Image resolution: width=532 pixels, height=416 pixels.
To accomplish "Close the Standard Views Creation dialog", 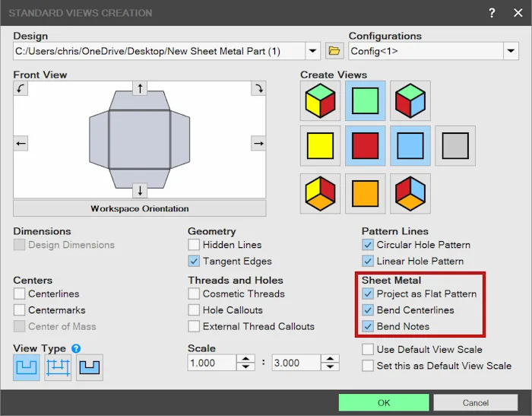I will [518, 13].
